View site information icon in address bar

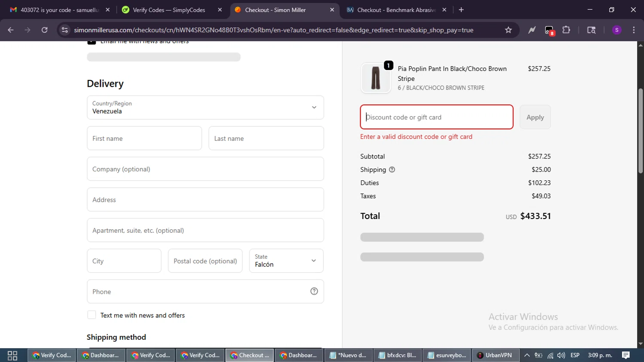(x=65, y=30)
